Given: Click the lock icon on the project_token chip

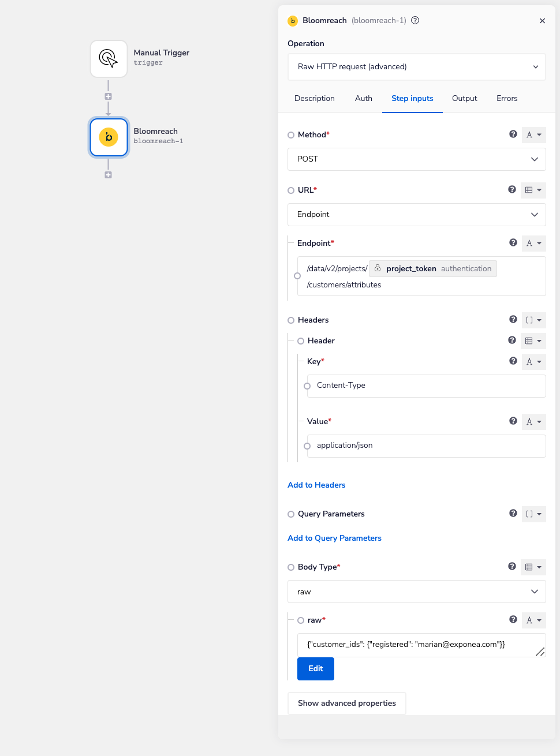Looking at the screenshot, I should click(x=378, y=268).
